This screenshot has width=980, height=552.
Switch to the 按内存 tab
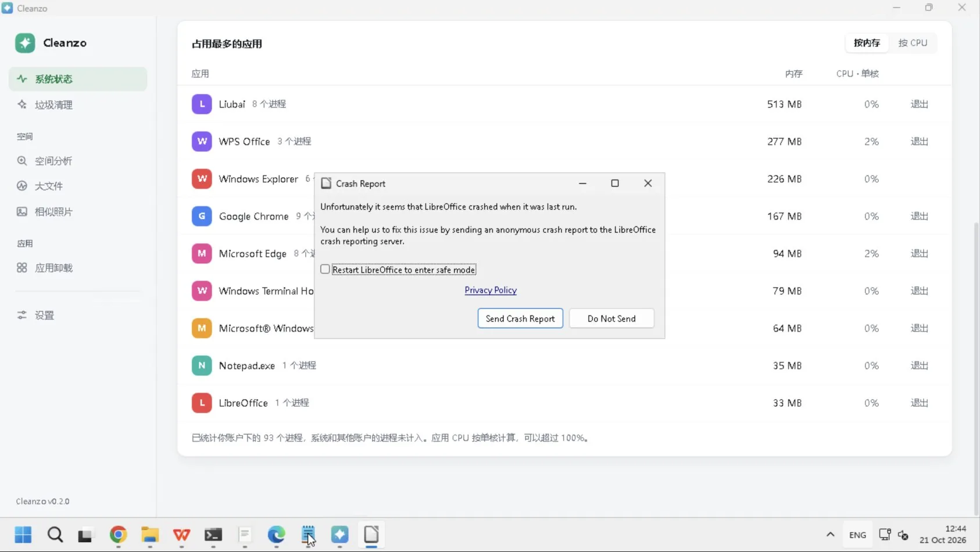[867, 43]
